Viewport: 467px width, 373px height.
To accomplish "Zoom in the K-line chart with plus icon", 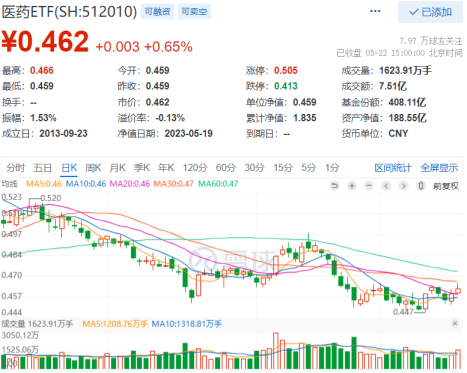I will tap(352, 186).
